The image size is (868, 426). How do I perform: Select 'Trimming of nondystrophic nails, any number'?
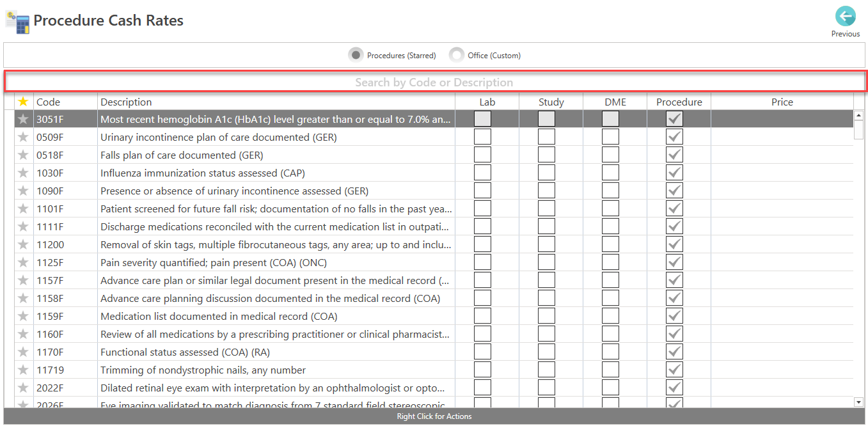coord(203,370)
